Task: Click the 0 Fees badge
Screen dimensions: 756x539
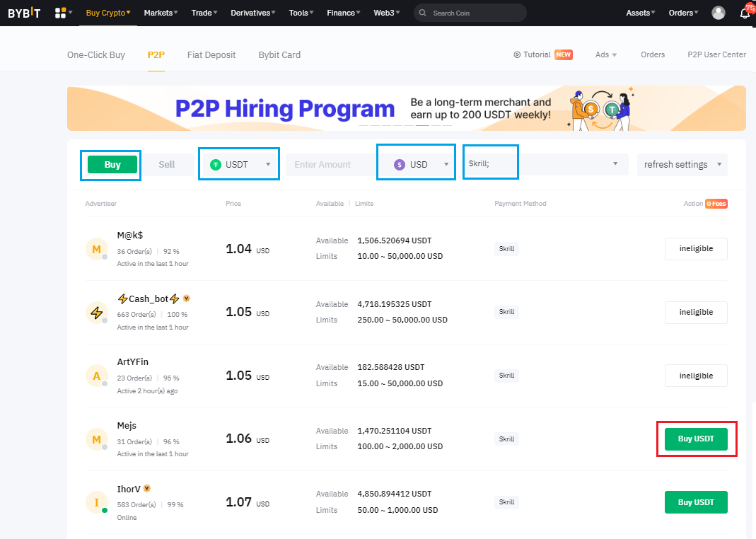Action: pos(716,204)
